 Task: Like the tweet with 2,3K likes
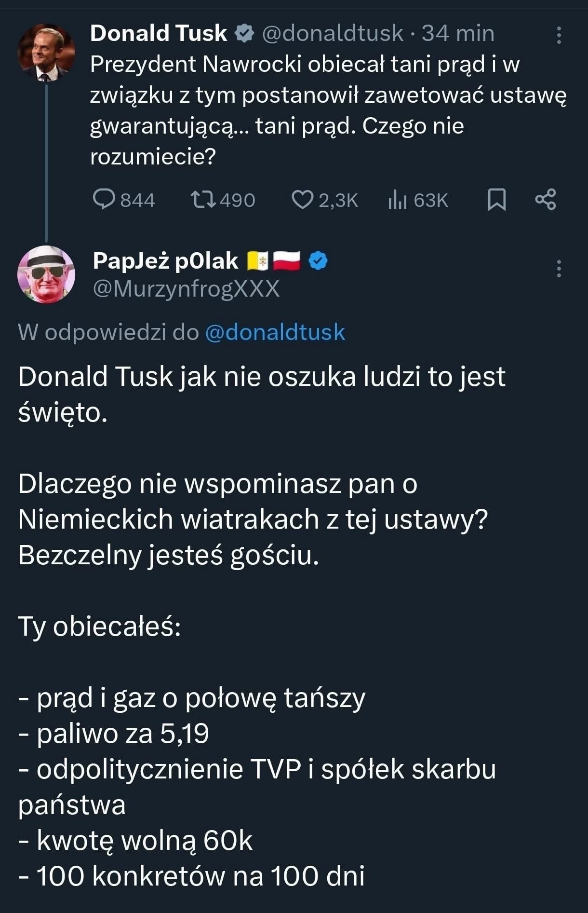click(302, 199)
